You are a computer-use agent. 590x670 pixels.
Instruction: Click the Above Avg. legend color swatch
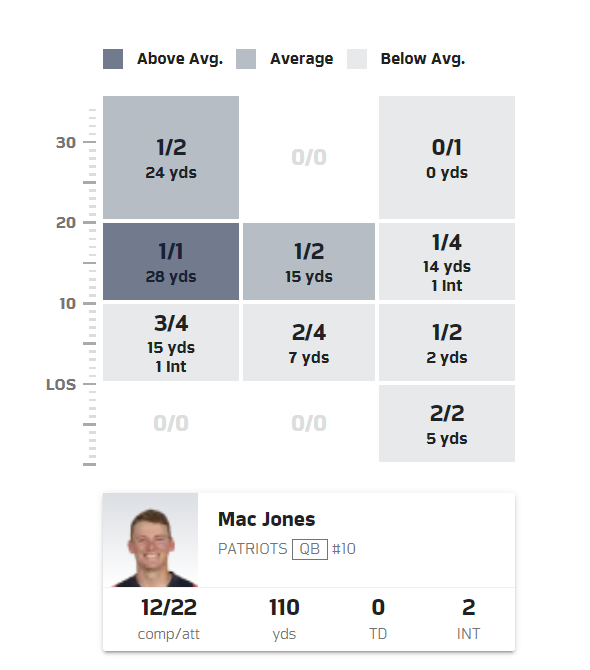(113, 59)
